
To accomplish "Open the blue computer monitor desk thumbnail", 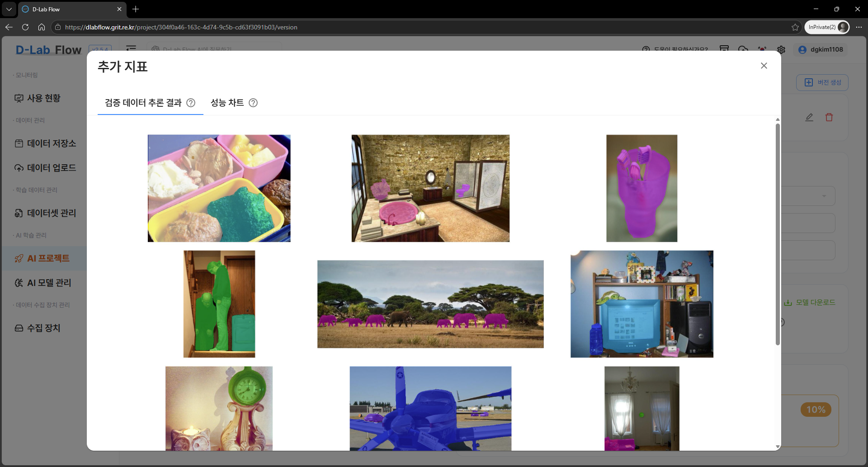I will (x=642, y=304).
